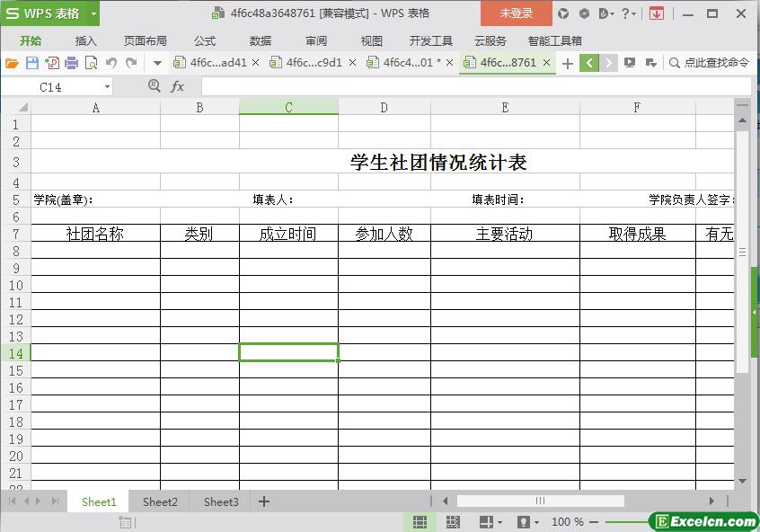Click the presentation screen icon in tab bar

point(630,63)
